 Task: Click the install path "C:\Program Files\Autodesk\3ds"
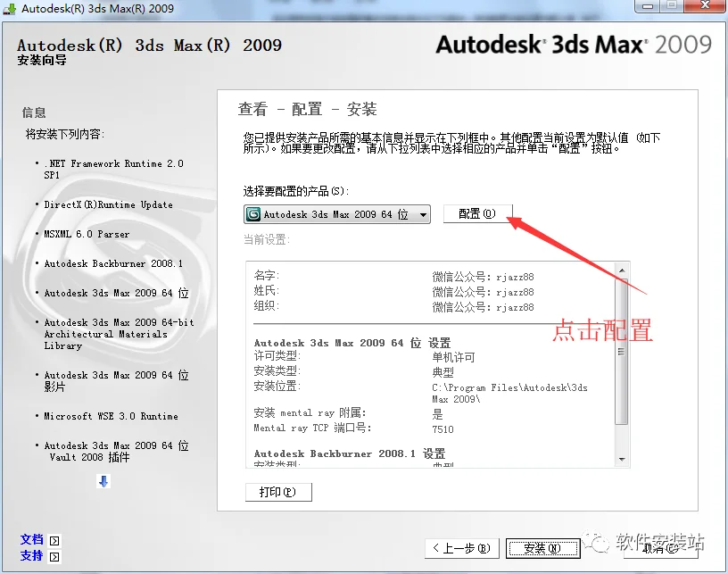point(509,387)
